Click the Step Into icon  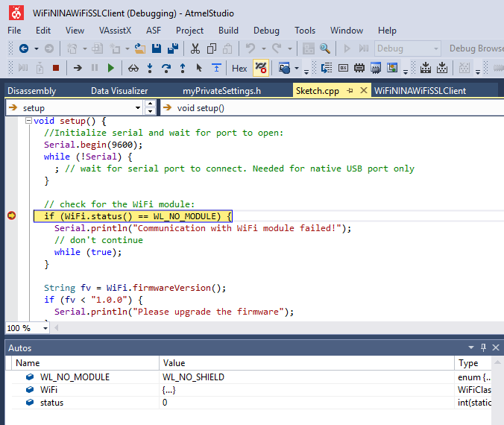pyautogui.click(x=150, y=68)
